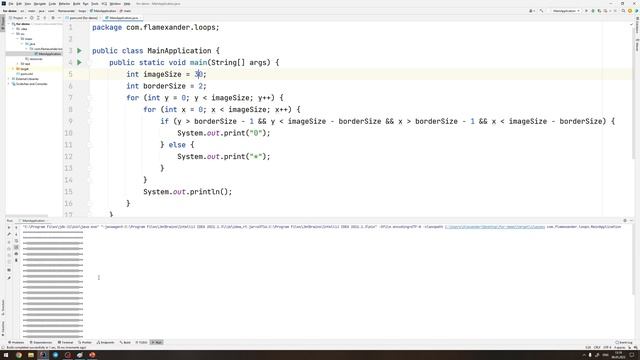
Task: Rerun the program in the Run panel
Action: pyautogui.click(x=9, y=227)
